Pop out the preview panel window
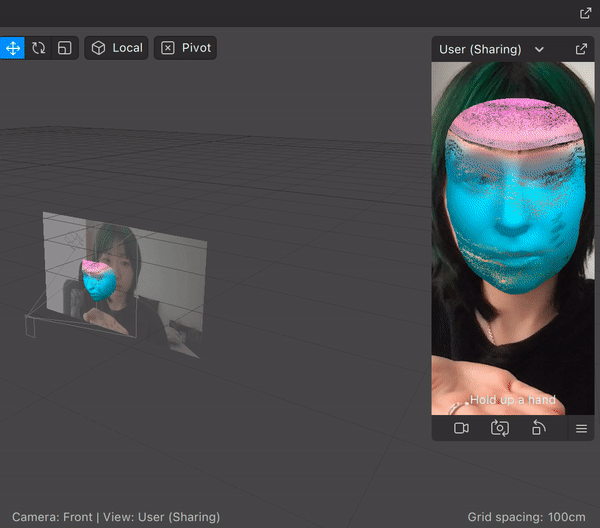Viewport: 600px width, 528px height. click(581, 49)
